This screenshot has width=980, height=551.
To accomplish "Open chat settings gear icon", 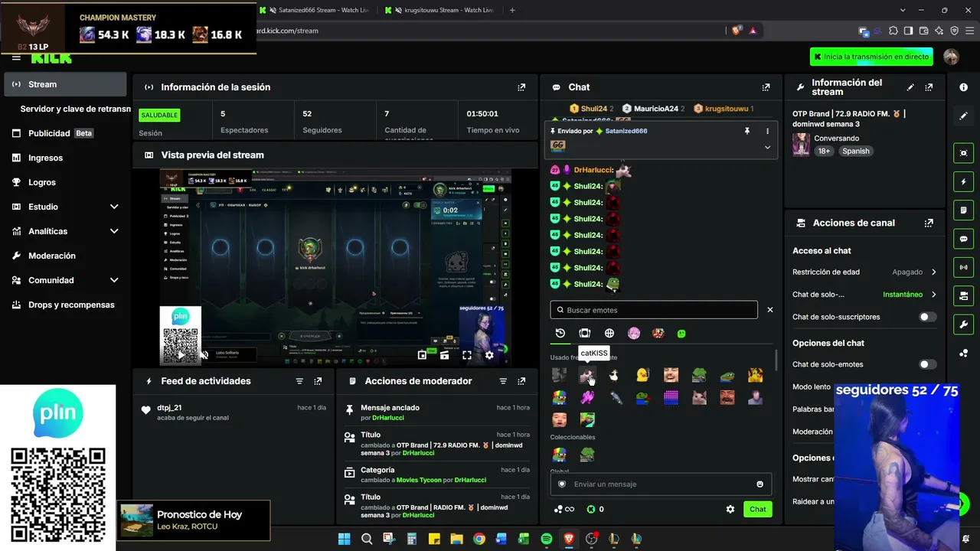I will point(730,509).
